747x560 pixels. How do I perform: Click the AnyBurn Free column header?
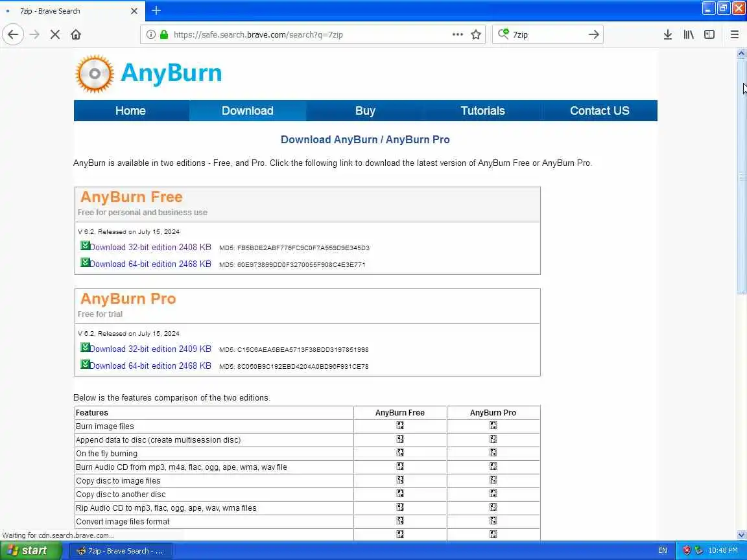[x=399, y=413]
